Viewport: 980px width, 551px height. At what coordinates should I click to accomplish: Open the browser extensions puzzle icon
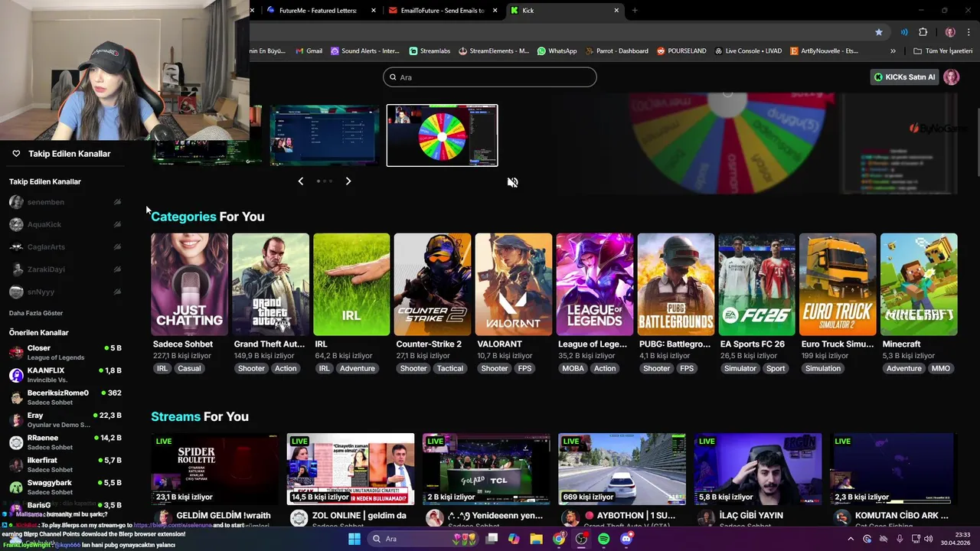pyautogui.click(x=923, y=32)
